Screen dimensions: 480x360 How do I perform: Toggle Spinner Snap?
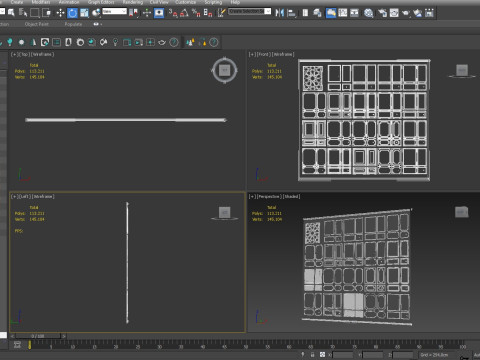pyautogui.click(x=208, y=13)
